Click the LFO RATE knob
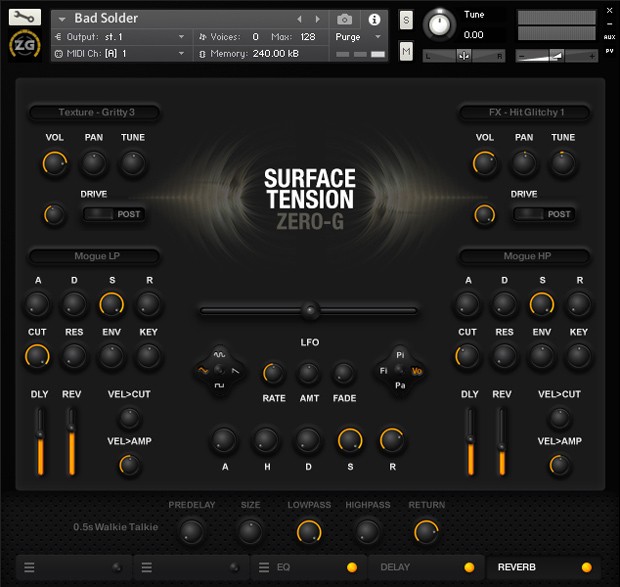The image size is (620, 587). pos(273,373)
